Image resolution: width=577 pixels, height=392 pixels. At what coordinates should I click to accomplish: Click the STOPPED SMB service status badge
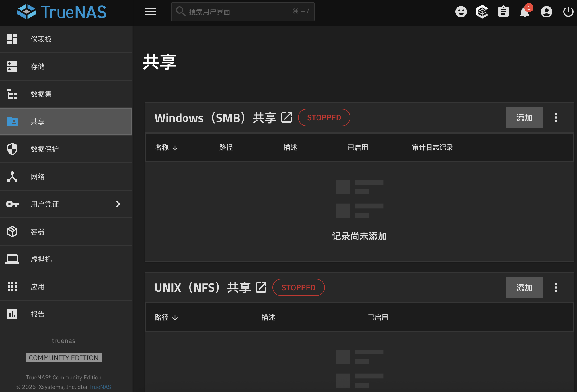tap(324, 117)
